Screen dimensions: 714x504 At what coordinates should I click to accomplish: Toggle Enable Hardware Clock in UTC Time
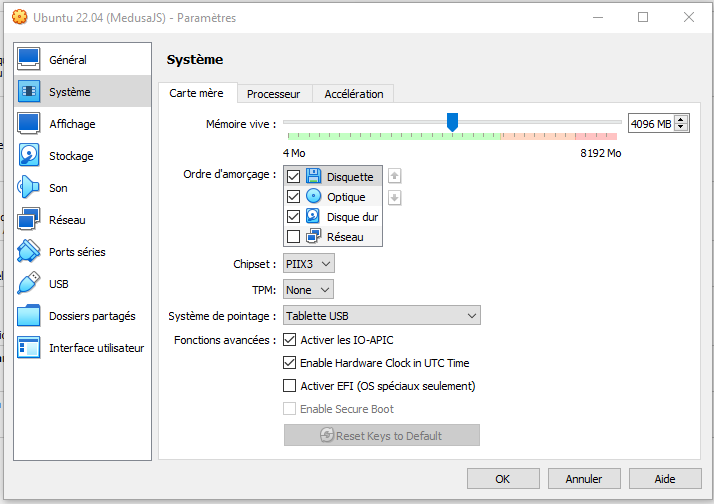point(290,363)
